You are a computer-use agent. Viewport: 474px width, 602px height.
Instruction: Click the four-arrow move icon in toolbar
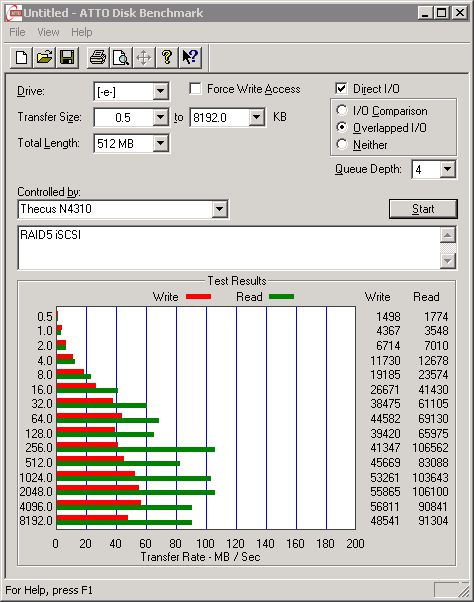[x=144, y=58]
